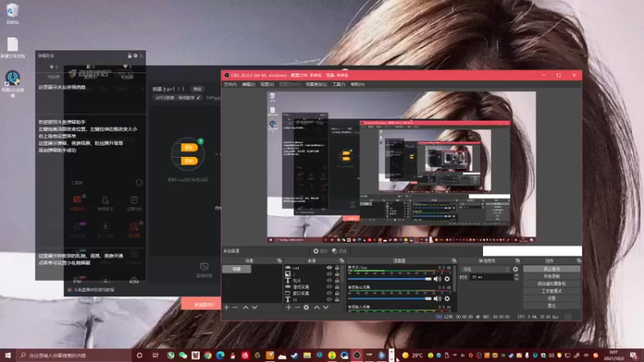The image size is (644, 362).
Task: Mute the second mixer channel speaker
Action: [437, 298]
